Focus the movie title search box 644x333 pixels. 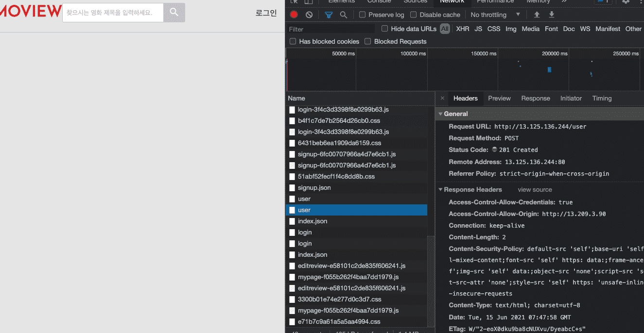[113, 13]
